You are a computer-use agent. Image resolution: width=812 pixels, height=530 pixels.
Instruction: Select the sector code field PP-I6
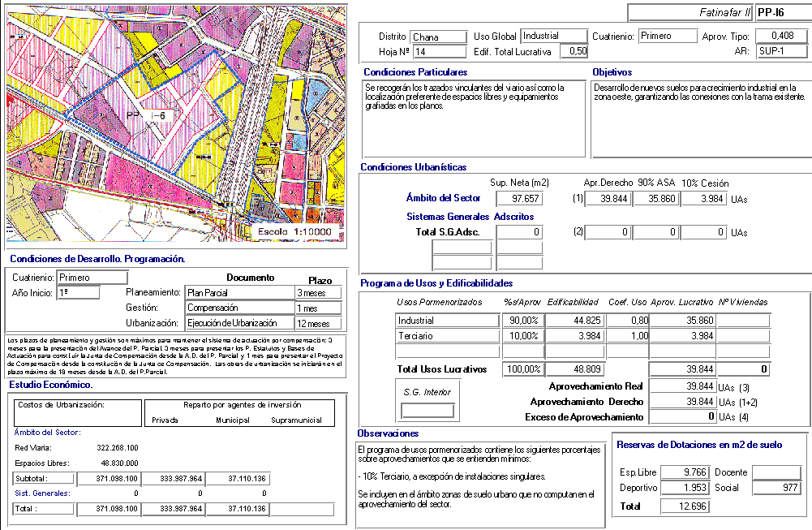coord(781,13)
